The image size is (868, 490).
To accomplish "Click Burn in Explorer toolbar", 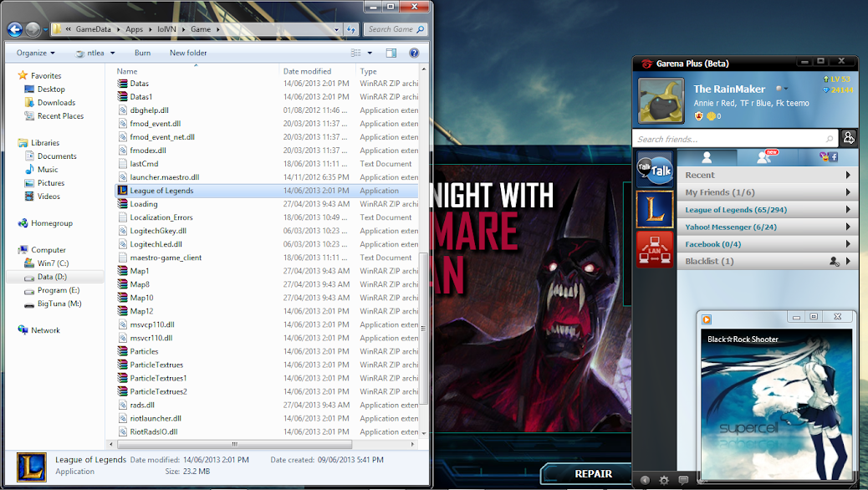I will pos(142,54).
